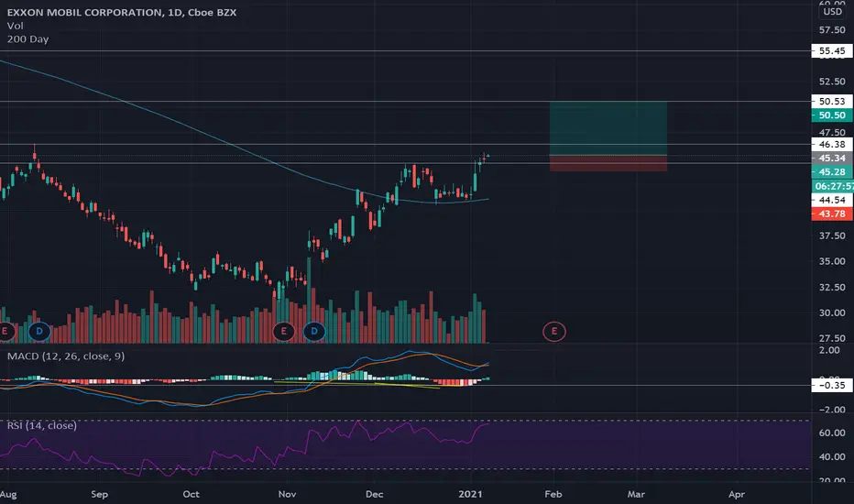This screenshot has width=854, height=504.
Task: Select the 46.38 horizontal line price label
Action: click(x=832, y=145)
